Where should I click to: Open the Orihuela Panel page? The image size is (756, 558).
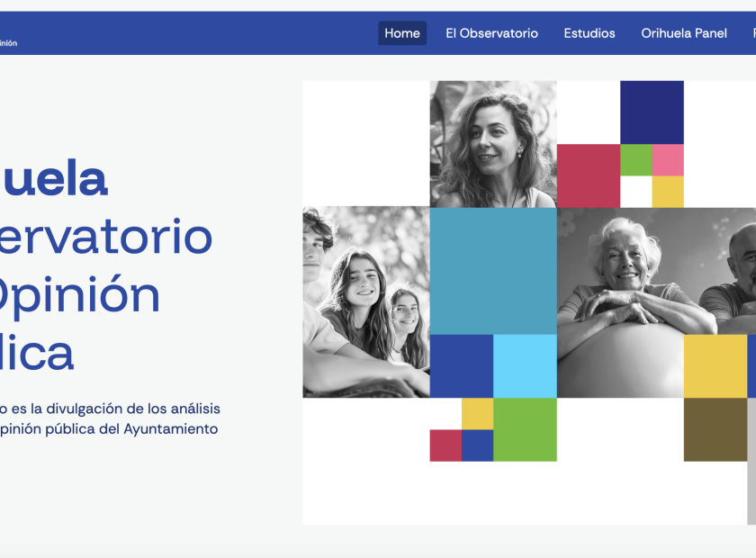684,33
